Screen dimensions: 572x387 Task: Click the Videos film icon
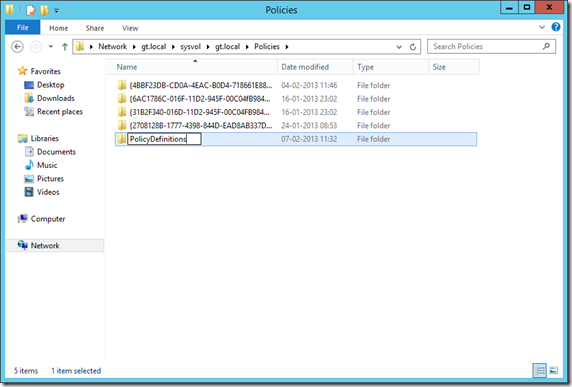(29, 192)
